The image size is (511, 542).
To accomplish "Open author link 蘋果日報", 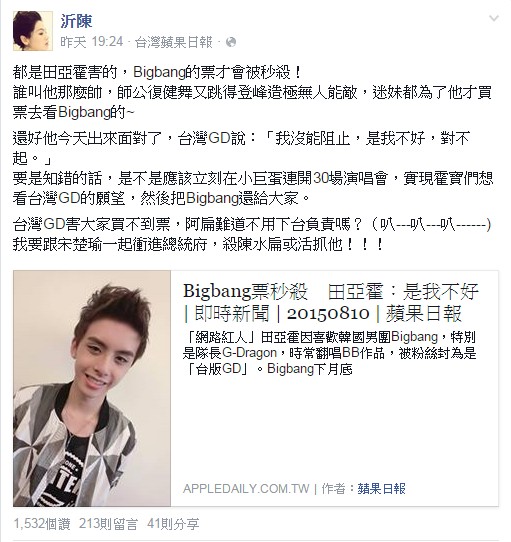I will coord(381,489).
